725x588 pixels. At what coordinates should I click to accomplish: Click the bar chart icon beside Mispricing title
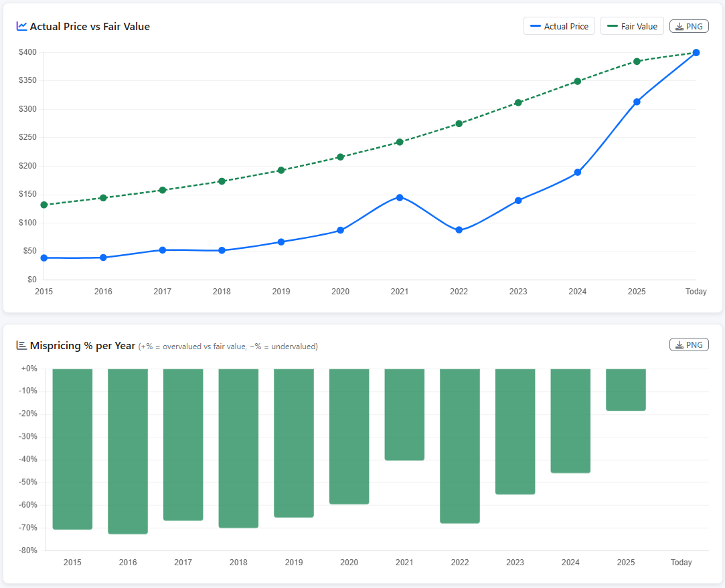(21, 345)
